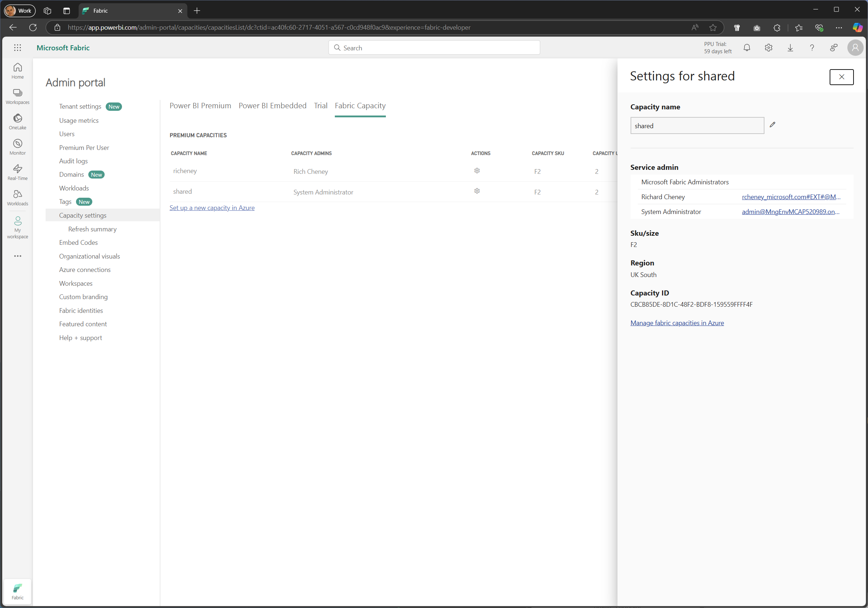The image size is (868, 608).
Task: Open Users in admin menu
Action: click(67, 134)
